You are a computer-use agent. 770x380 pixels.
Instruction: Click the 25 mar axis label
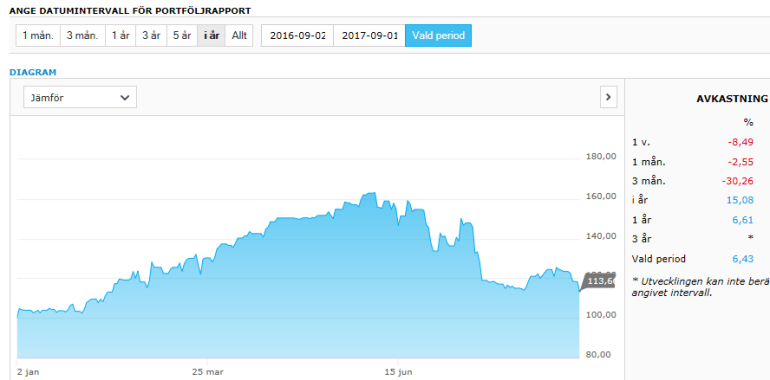coord(207,372)
